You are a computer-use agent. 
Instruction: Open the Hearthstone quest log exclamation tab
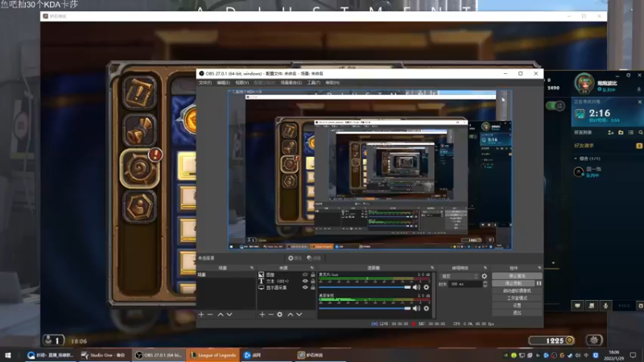point(139,93)
